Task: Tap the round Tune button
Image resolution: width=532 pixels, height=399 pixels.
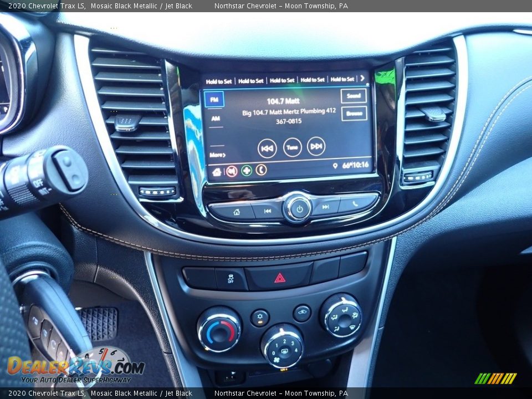Action: 292,147
